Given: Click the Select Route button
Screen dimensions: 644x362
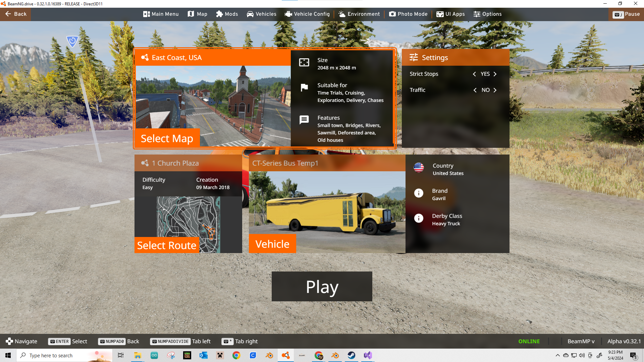Looking at the screenshot, I should (x=167, y=245).
